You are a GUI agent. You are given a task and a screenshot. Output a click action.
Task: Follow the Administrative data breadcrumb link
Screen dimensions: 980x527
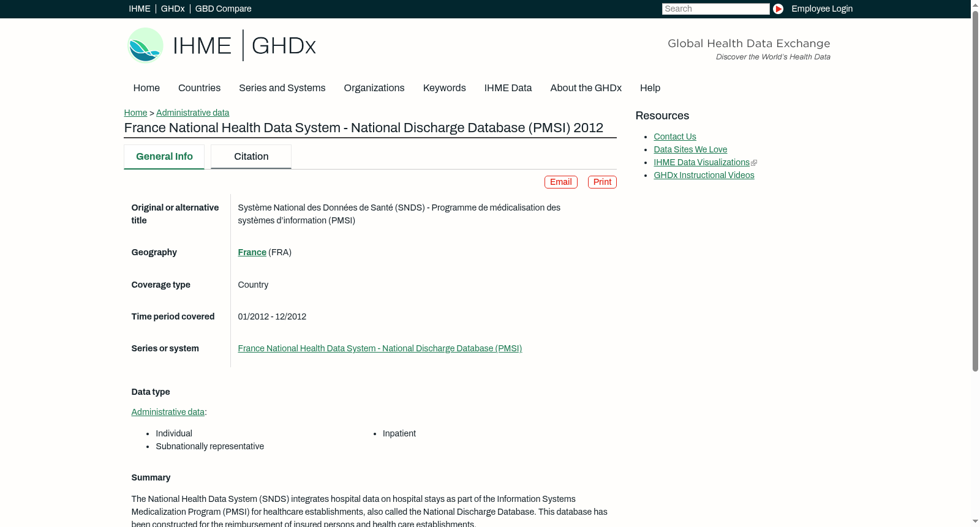[193, 113]
